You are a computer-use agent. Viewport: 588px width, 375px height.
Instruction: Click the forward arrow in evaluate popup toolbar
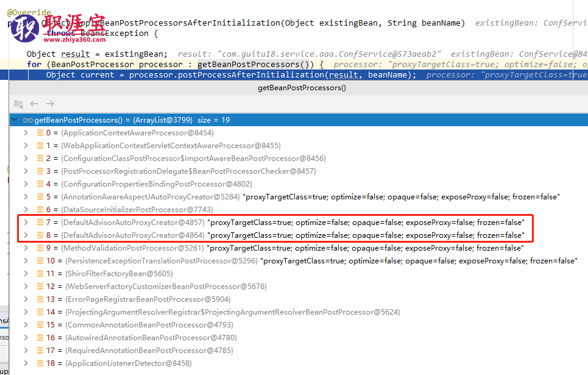tap(50, 103)
